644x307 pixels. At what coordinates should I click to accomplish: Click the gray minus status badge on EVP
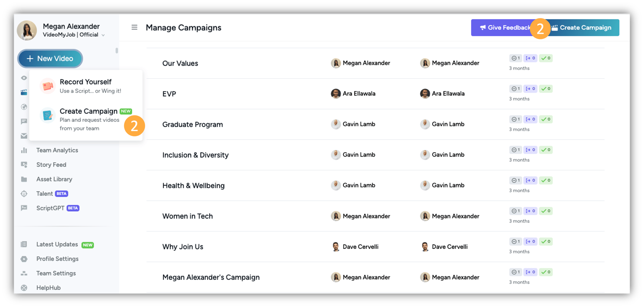[515, 88]
